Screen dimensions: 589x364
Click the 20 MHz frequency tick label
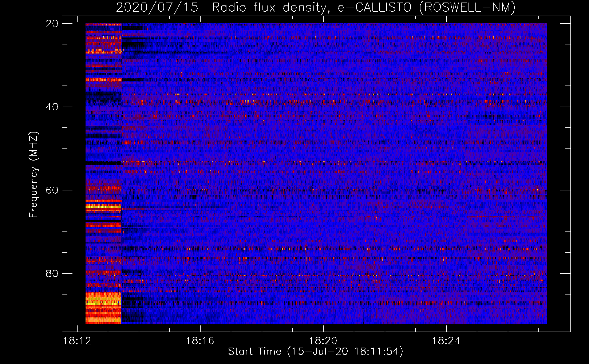coord(52,24)
